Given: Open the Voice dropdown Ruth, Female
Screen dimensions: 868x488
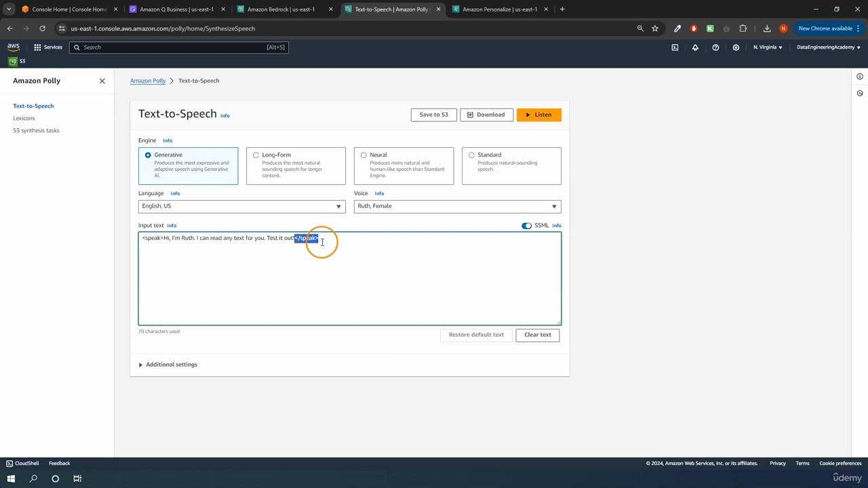Looking at the screenshot, I should click(458, 206).
